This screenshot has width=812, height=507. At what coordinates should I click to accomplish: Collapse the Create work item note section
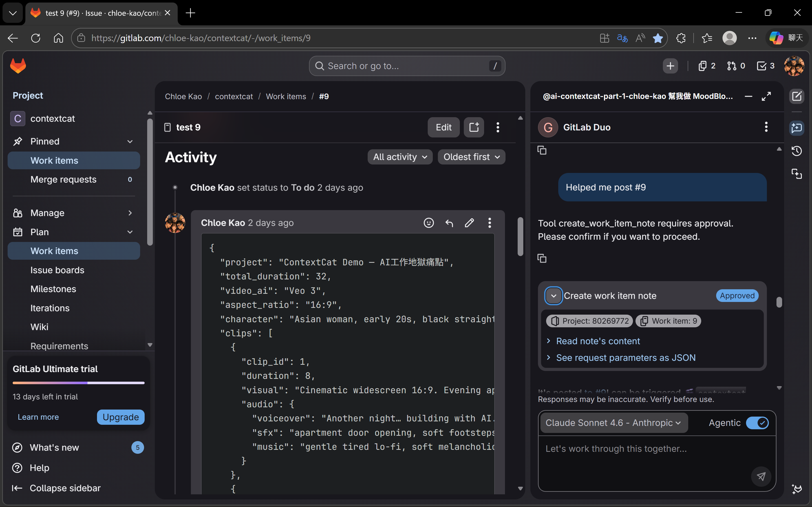click(553, 296)
